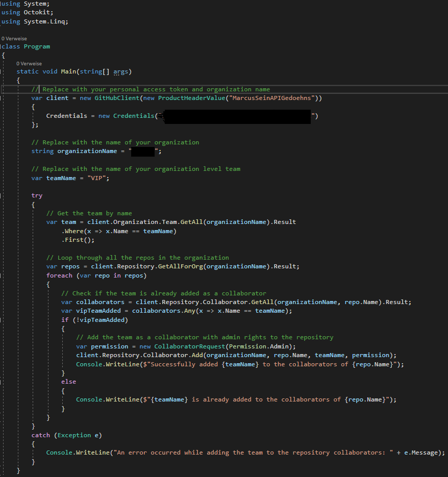Click "Credentials" after the new keyword
Image resolution: width=448 pixels, height=477 pixels.
click(134, 116)
